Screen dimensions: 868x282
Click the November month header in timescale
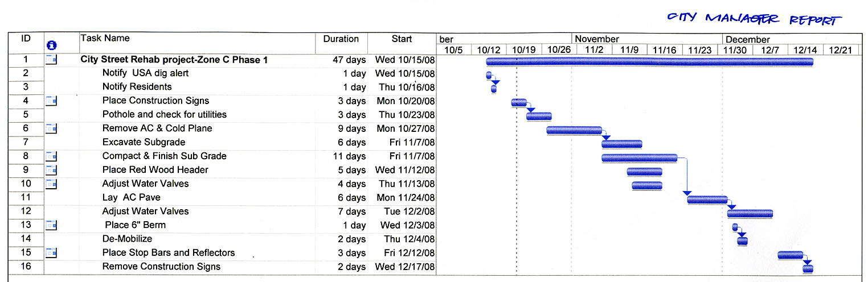[x=596, y=39]
